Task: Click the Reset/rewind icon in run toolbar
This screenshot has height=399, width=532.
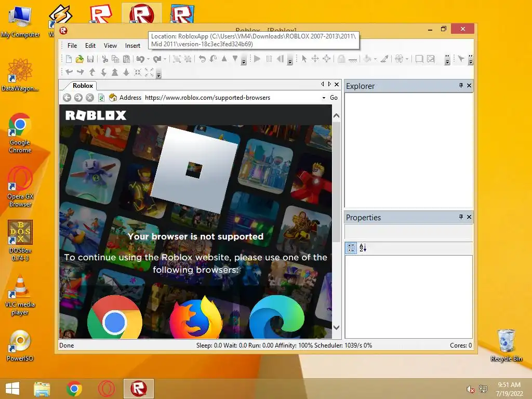Action: pyautogui.click(x=280, y=59)
